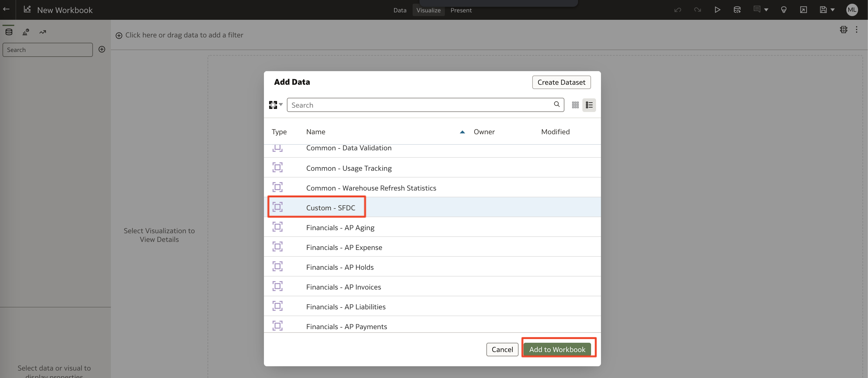Viewport: 868px width, 378px height.
Task: Open the Save options dropdown arrow
Action: click(x=833, y=10)
